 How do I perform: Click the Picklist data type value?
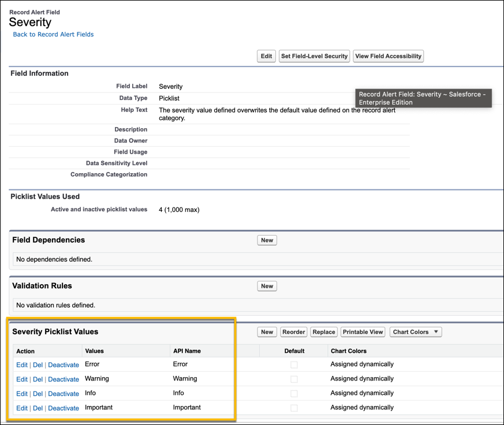(x=169, y=98)
